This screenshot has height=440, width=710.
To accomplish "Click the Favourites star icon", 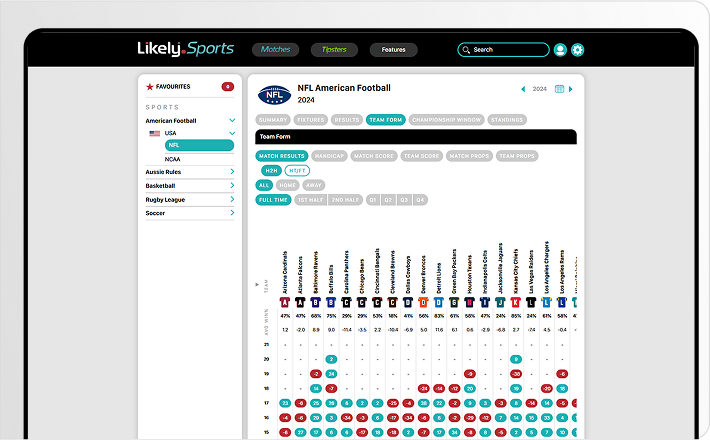I will [149, 86].
